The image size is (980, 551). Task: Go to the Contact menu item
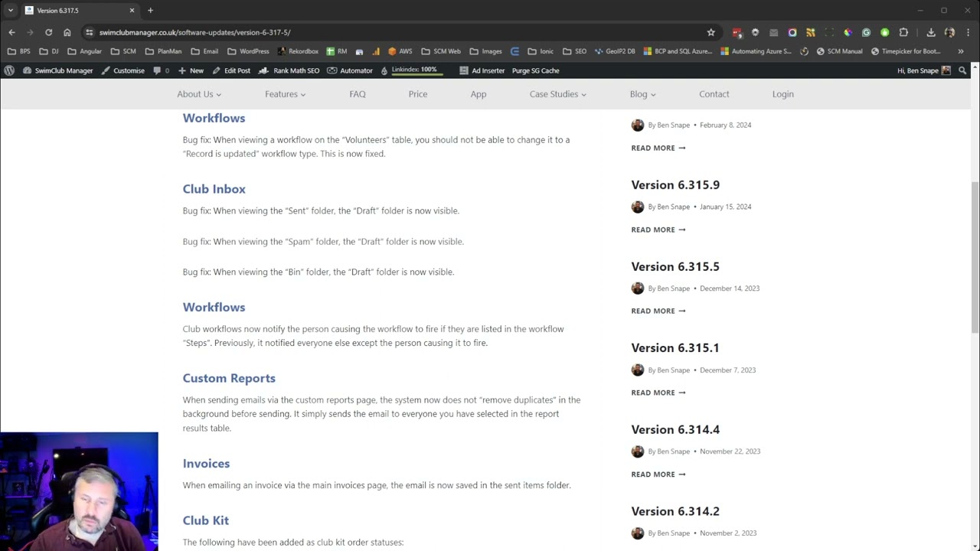pos(714,94)
